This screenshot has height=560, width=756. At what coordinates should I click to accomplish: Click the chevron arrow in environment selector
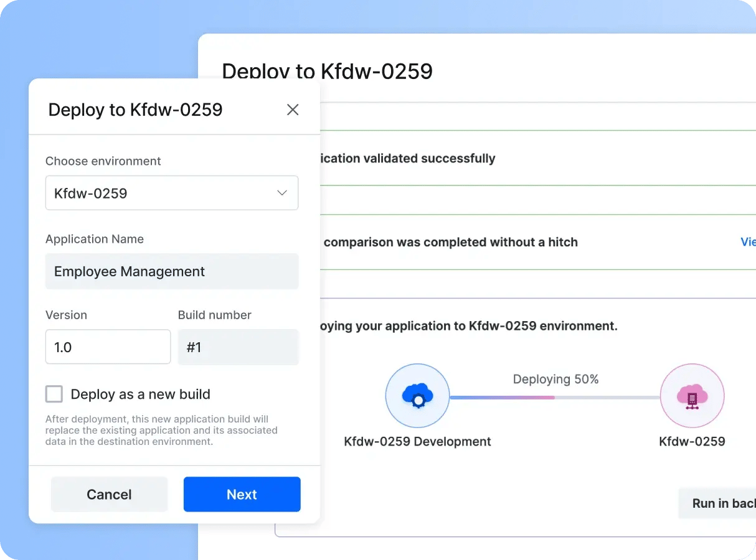point(282,193)
